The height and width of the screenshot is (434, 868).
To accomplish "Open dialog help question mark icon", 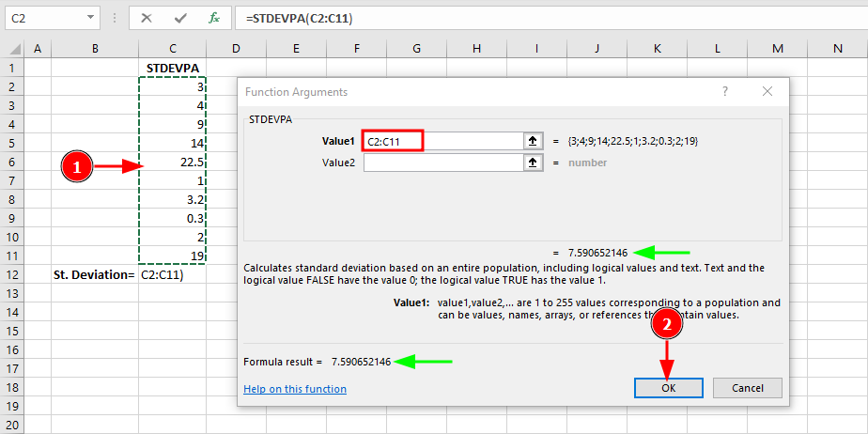I will tap(724, 91).
